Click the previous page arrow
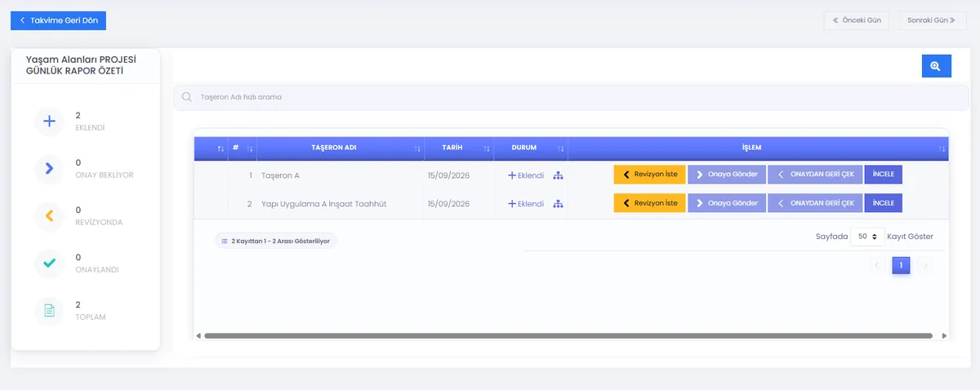This screenshot has width=980, height=390. (878, 265)
